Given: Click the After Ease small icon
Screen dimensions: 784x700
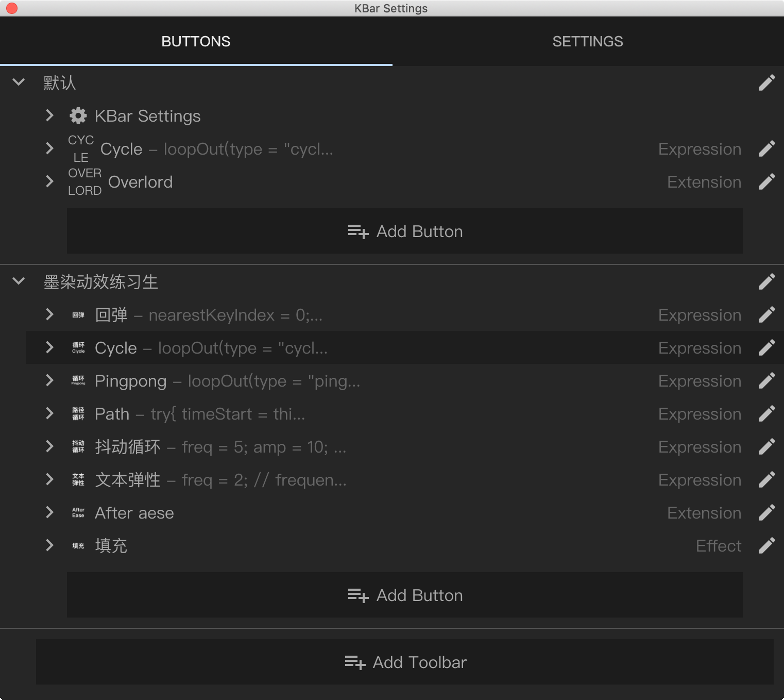Looking at the screenshot, I should click(x=78, y=512).
